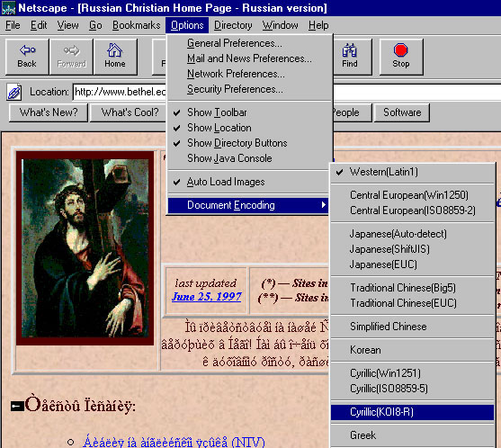Choose Japanese(ShiftJIS) encoding
This screenshot has width=501, height=448.
413,249
